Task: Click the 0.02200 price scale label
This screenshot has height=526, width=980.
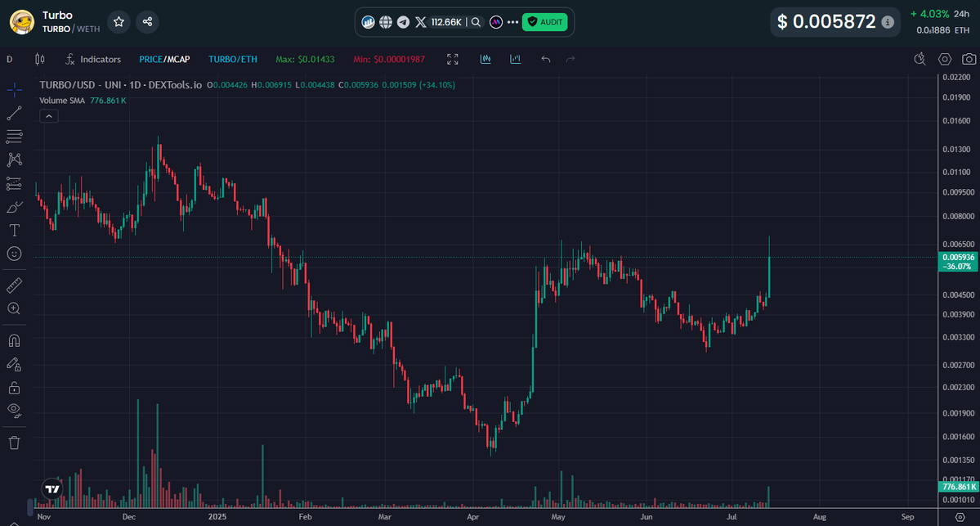Action: tap(956, 77)
